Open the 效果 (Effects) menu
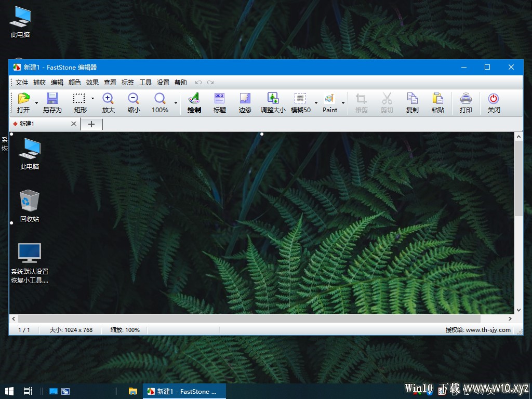This screenshot has width=532, height=399. [x=92, y=82]
